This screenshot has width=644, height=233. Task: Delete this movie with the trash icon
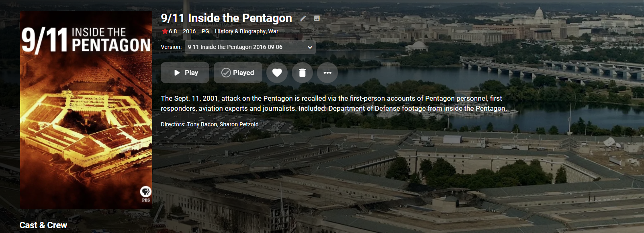click(302, 73)
